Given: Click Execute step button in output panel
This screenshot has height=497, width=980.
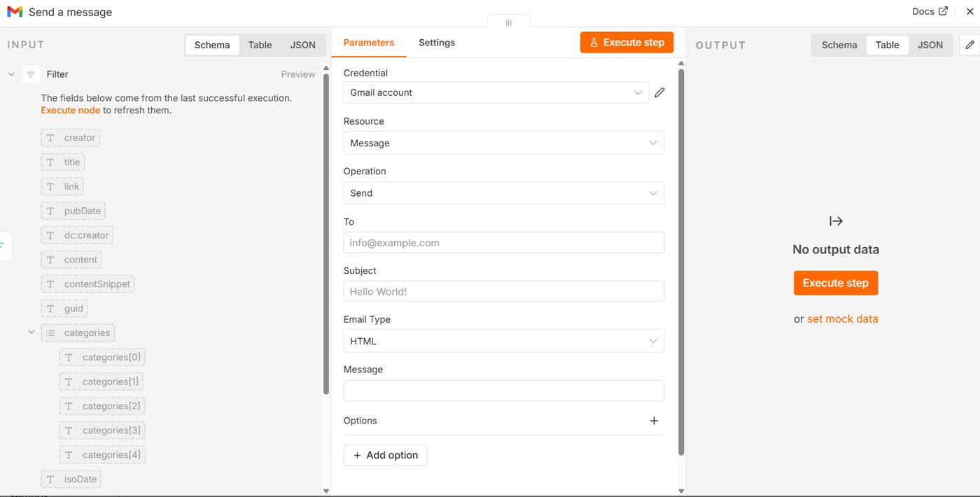Looking at the screenshot, I should point(836,283).
